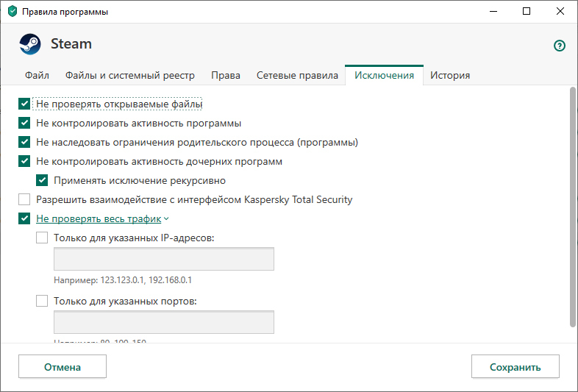Click the Steam logo icon
578x392 pixels.
(30, 44)
